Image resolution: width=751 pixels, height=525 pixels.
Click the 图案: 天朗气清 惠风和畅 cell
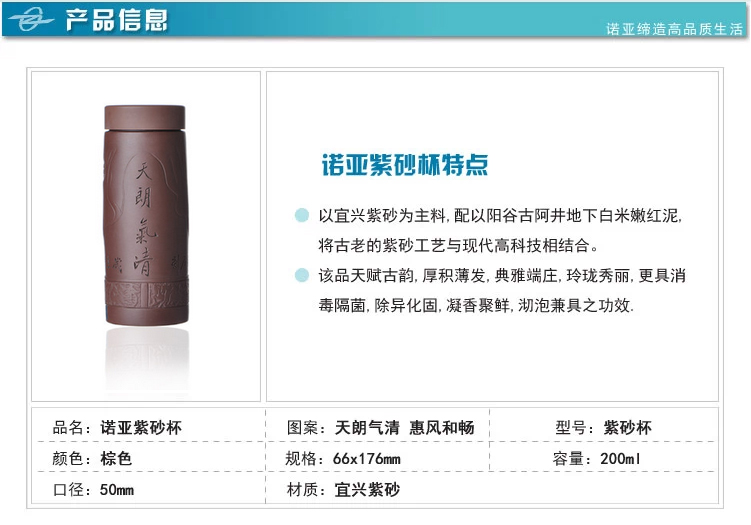380,427
